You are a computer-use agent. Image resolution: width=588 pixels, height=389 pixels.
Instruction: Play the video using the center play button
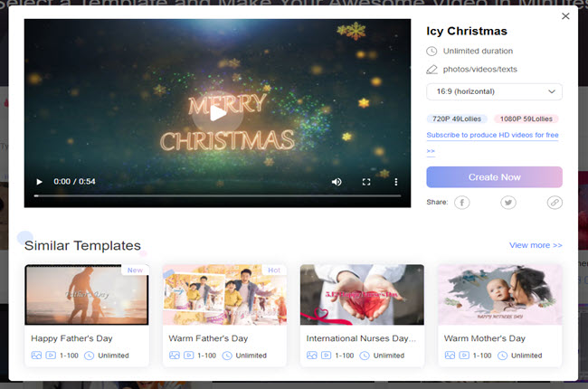click(x=217, y=113)
